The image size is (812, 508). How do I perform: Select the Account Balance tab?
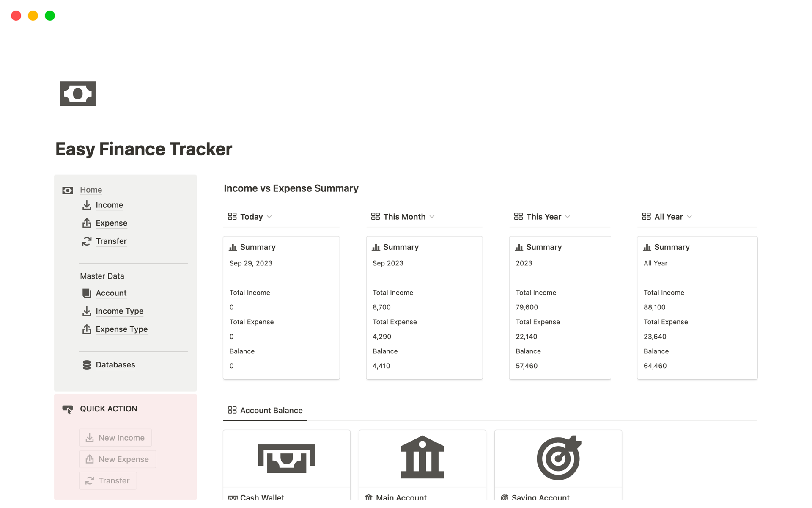coord(266,410)
